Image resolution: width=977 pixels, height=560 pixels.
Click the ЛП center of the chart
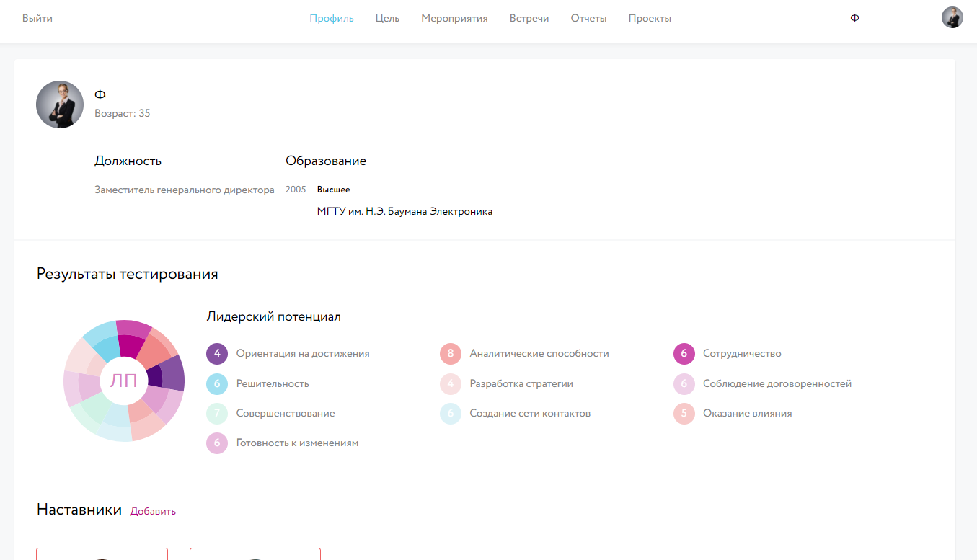(123, 381)
